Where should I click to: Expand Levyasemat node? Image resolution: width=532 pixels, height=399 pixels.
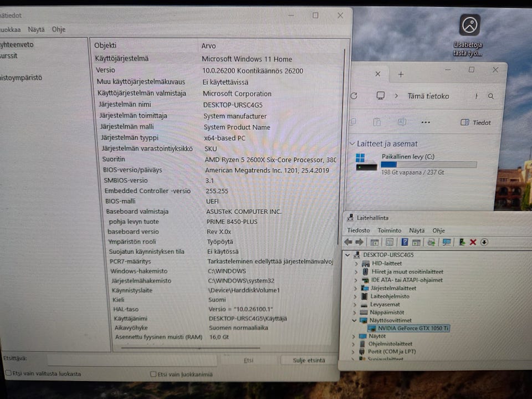tap(355, 305)
